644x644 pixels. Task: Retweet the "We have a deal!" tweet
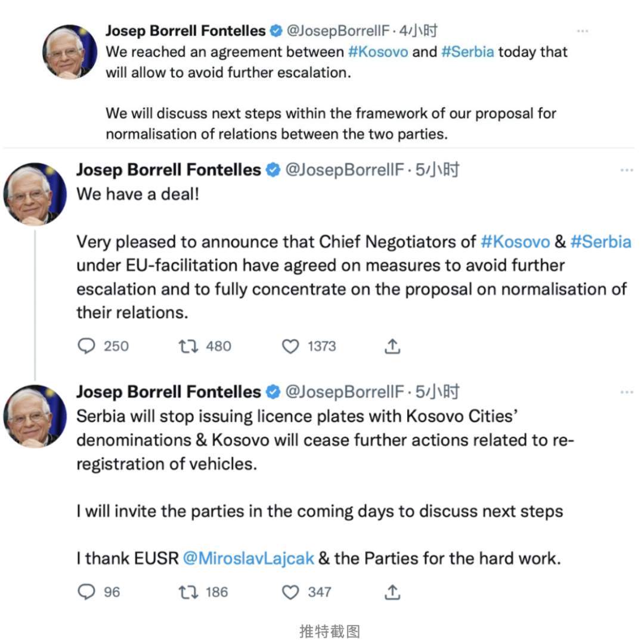[188, 346]
